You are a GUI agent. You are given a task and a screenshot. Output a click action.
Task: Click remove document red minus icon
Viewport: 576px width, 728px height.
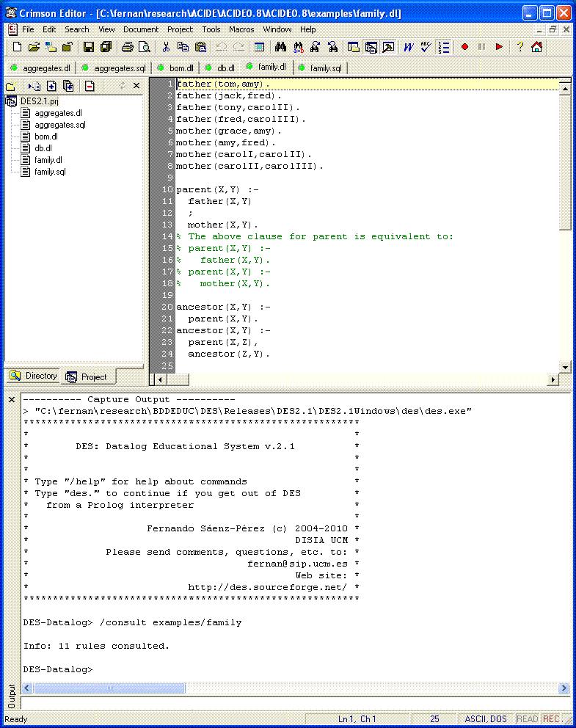pos(90,86)
